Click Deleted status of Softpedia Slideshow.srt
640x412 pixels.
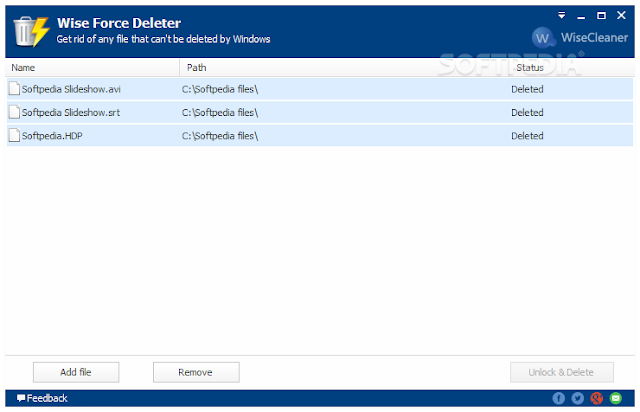coord(527,113)
